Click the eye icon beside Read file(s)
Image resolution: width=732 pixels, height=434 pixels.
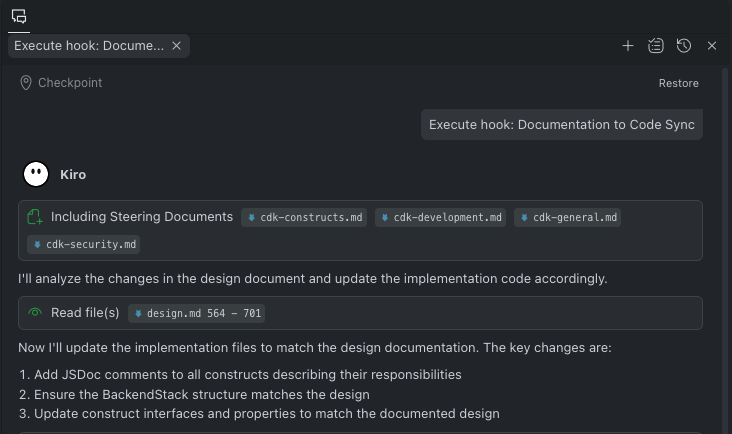[x=35, y=313]
